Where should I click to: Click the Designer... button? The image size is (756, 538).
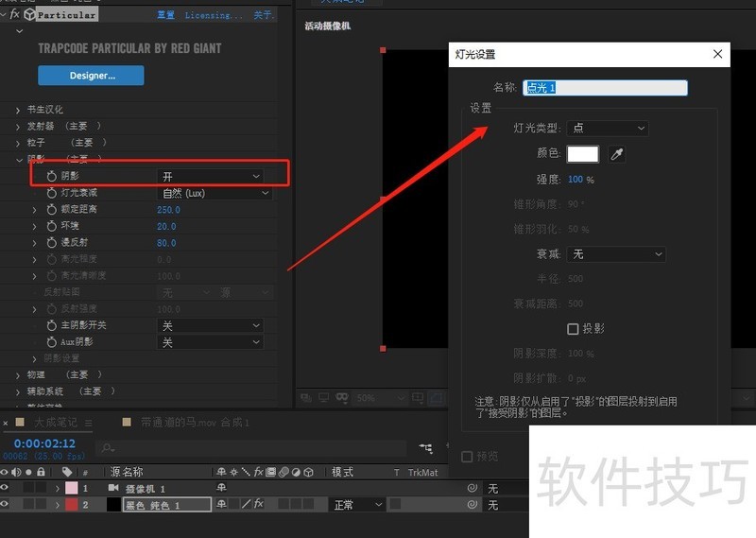92,75
